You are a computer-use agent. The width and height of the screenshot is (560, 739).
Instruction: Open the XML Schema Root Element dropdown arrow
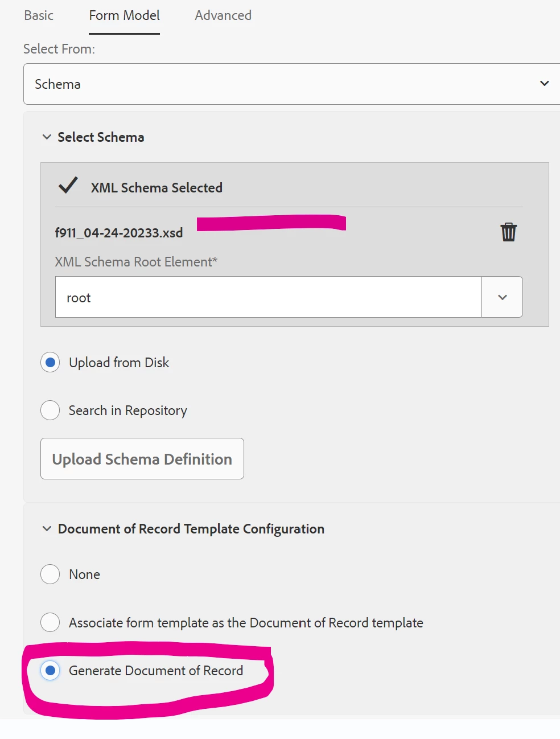pyautogui.click(x=502, y=297)
